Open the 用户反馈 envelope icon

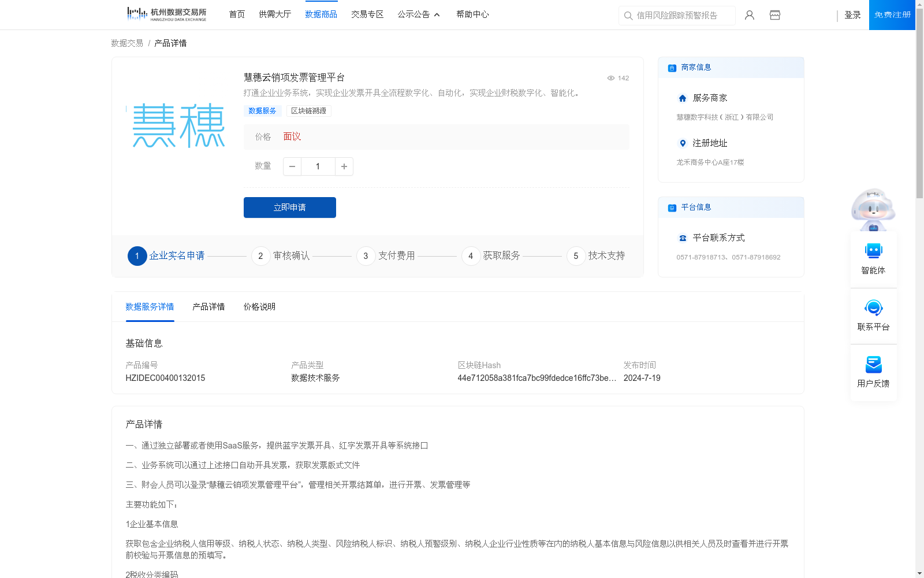click(874, 364)
